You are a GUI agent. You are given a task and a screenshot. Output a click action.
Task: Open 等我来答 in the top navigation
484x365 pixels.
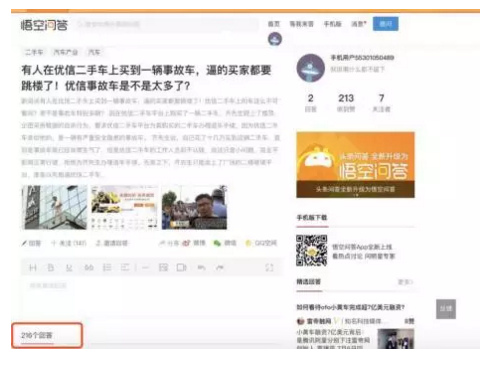pyautogui.click(x=301, y=24)
